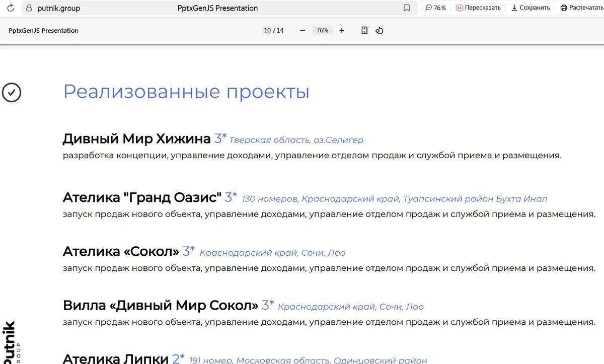Click the putnik.group address bar
The width and height of the screenshot is (604, 364).
58,8
